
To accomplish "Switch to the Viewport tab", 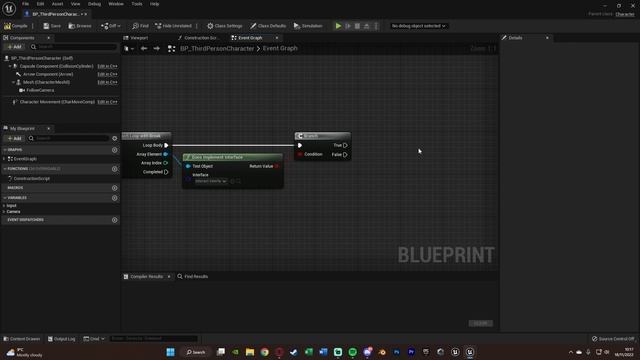I will pyautogui.click(x=139, y=38).
